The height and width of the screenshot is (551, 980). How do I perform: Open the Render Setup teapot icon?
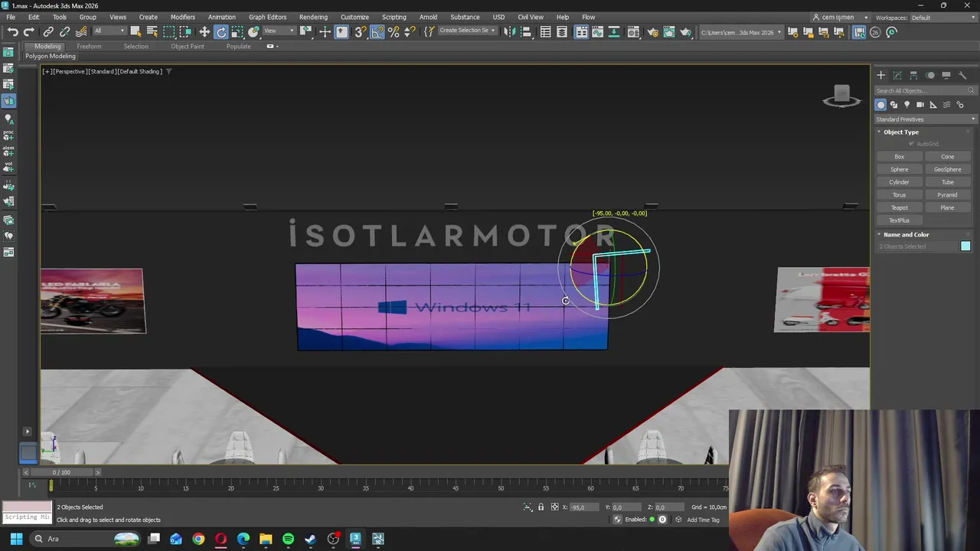[652, 31]
